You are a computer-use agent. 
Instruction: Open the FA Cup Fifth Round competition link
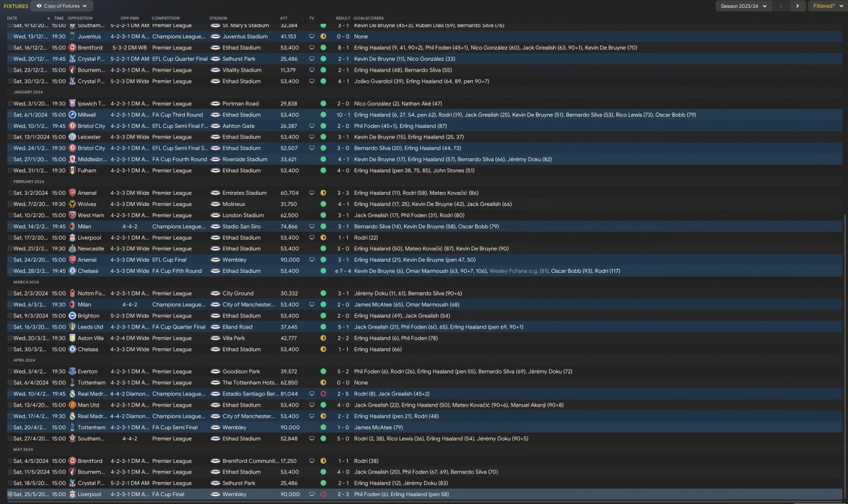point(177,271)
